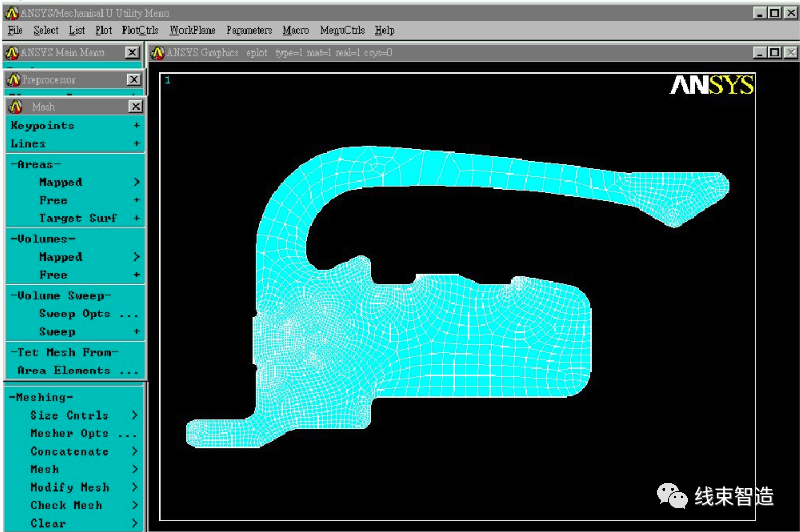Click the -Areas- section heading
The image size is (800, 532).
[36, 164]
